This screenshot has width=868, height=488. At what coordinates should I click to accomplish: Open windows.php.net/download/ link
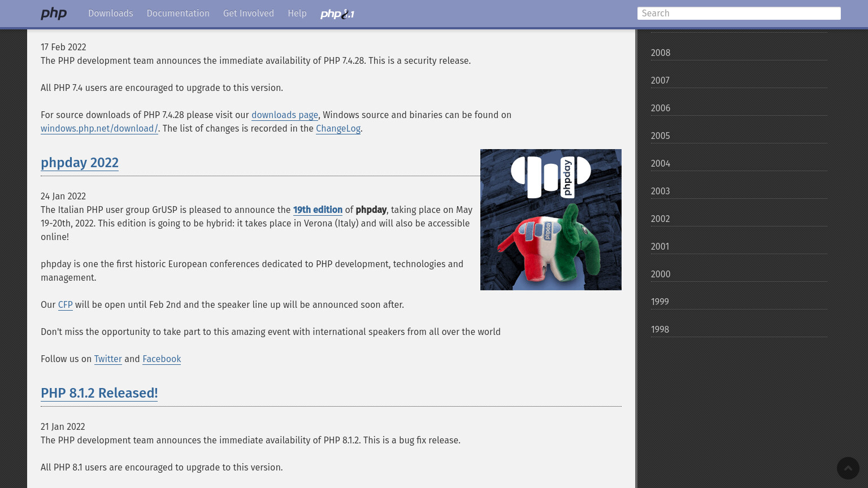(99, 129)
